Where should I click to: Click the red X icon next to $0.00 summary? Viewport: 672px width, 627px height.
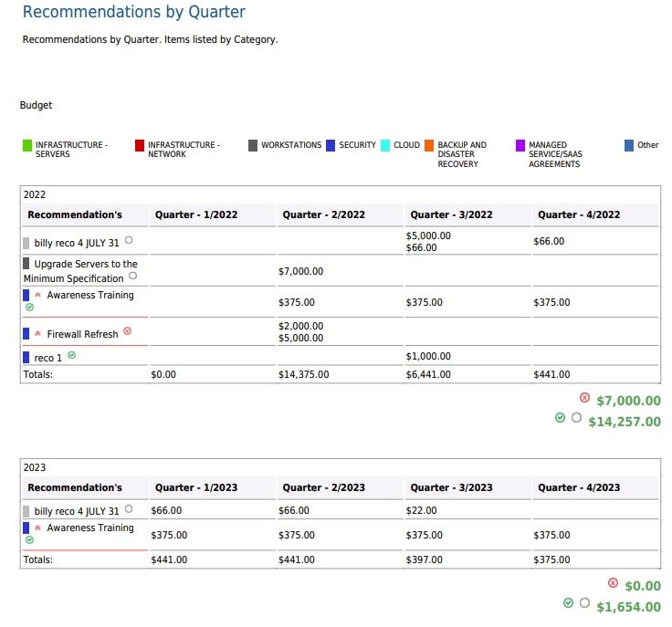tap(613, 583)
